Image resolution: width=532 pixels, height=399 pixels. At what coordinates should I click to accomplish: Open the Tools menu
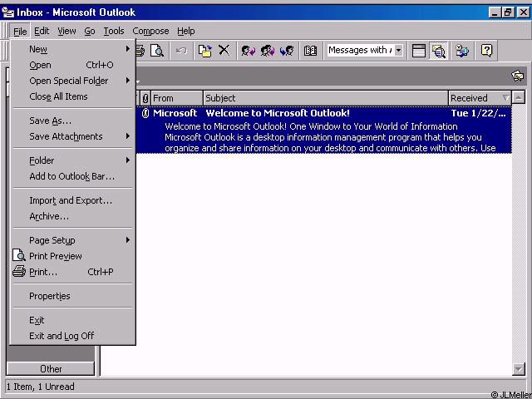coord(114,32)
